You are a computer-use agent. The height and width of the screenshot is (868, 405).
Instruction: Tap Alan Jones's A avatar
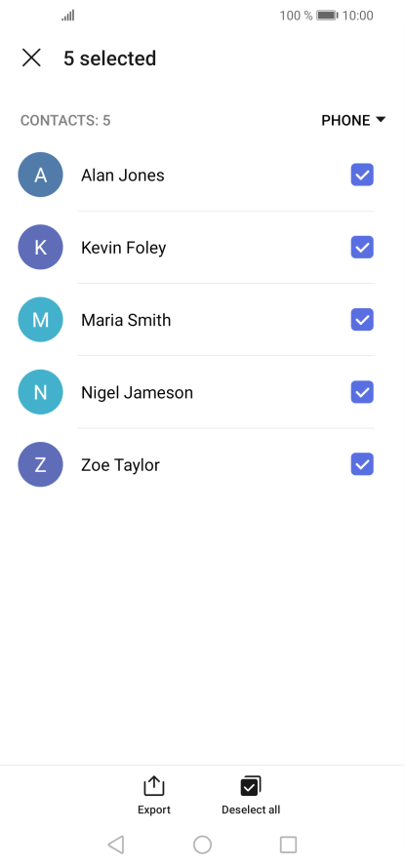coord(40,175)
